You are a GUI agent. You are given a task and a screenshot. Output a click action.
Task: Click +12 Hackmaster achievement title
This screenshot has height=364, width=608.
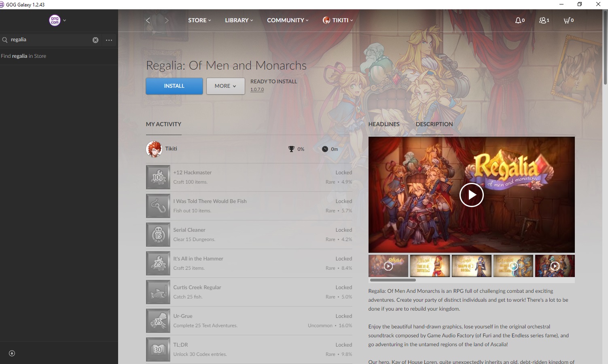(193, 173)
